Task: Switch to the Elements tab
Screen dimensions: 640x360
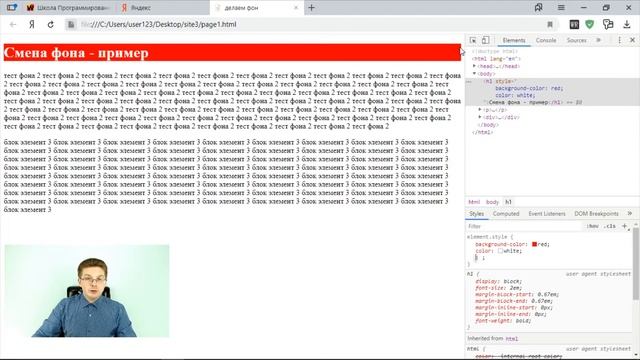Action: coord(514,40)
